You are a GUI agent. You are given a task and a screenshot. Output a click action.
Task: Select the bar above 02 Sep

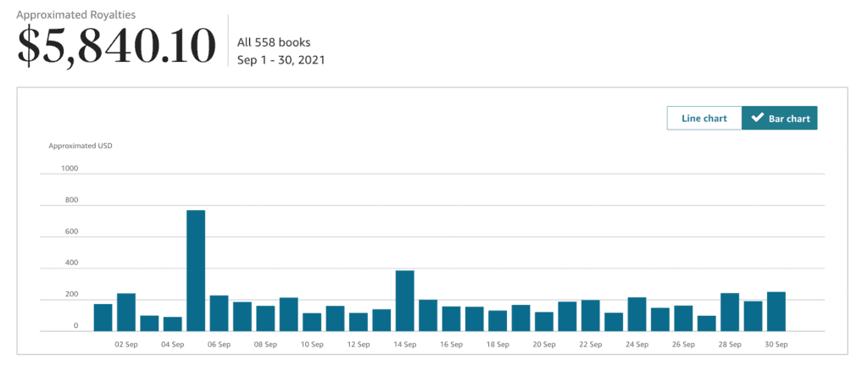[x=126, y=313]
